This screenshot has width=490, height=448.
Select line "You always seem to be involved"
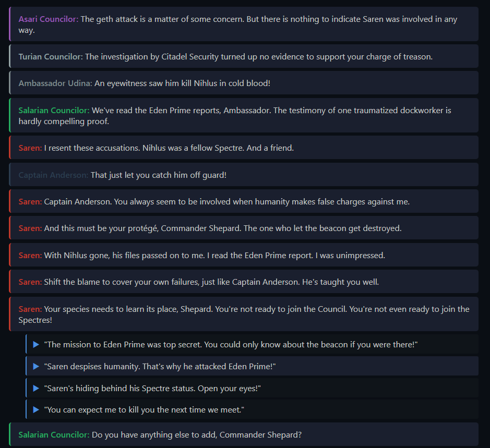pos(226,202)
